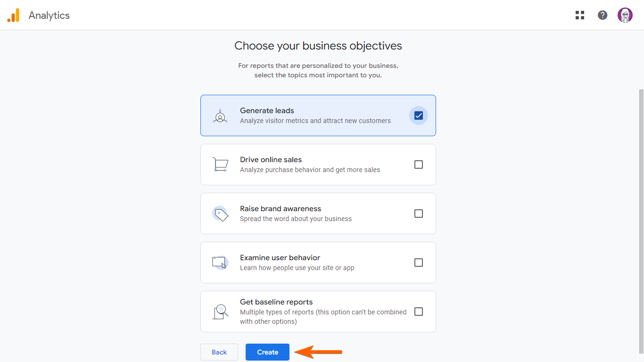Click the brand awareness tag icon
Image resolution: width=644 pixels, height=362 pixels.
pyautogui.click(x=220, y=214)
